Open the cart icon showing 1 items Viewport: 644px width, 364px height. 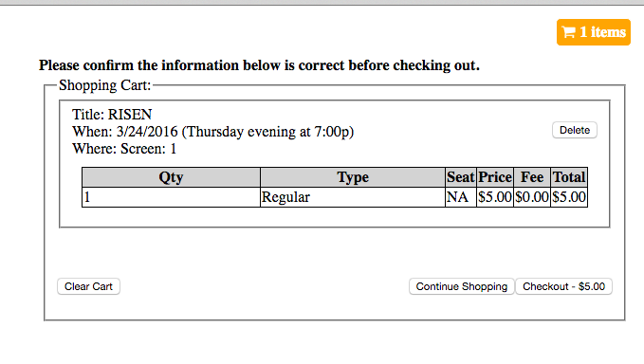point(594,32)
